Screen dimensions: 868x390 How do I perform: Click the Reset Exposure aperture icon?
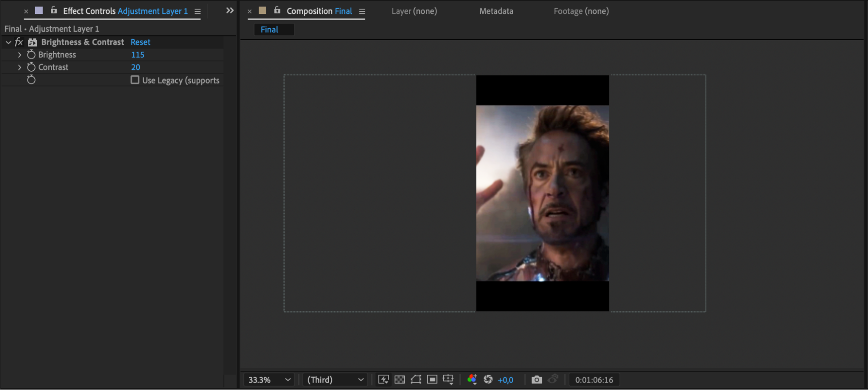coord(488,380)
